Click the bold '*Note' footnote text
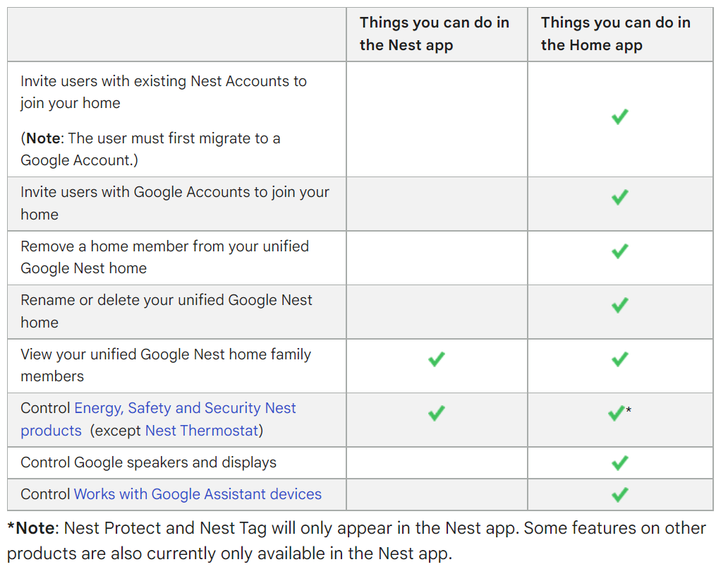The height and width of the screenshot is (574, 728). 33,528
